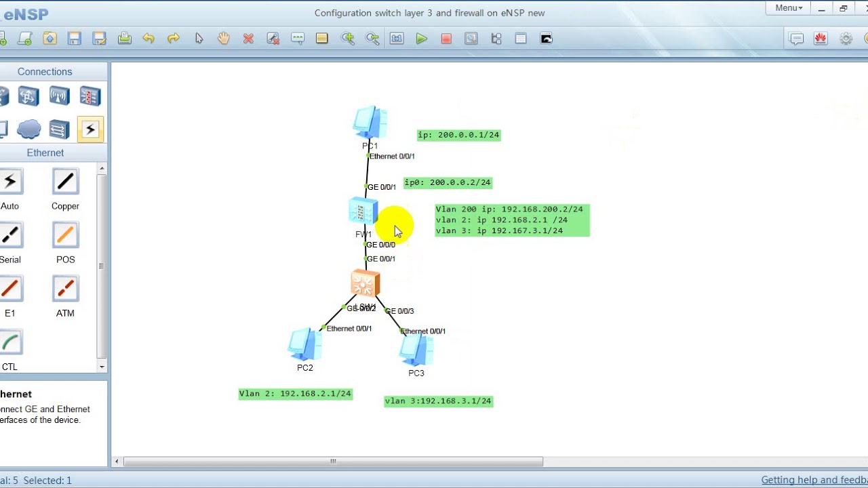Collapse the Ethernet section header
This screenshot has height=488, width=868.
pos(45,152)
